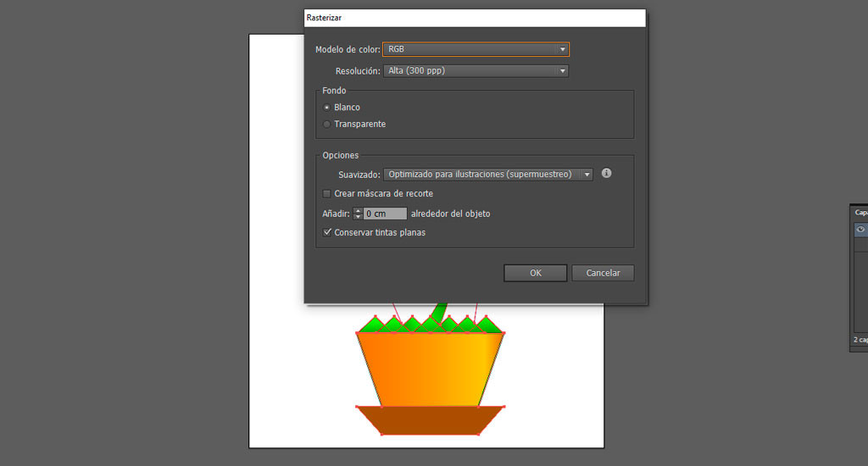Viewport: 868px width, 466px height.
Task: Click the green plant stem
Action: (438, 312)
